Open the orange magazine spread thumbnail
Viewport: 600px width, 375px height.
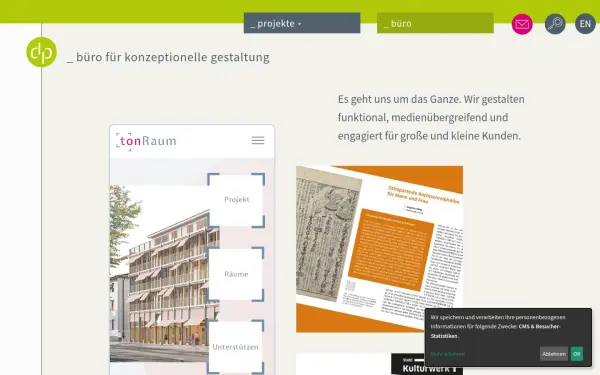(x=379, y=249)
